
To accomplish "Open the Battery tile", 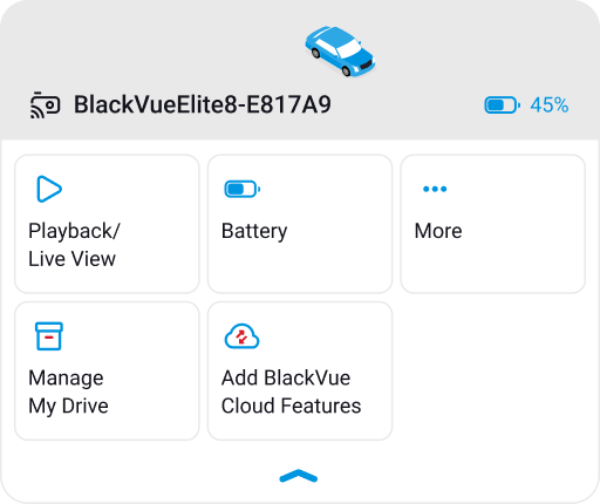I will [x=300, y=224].
